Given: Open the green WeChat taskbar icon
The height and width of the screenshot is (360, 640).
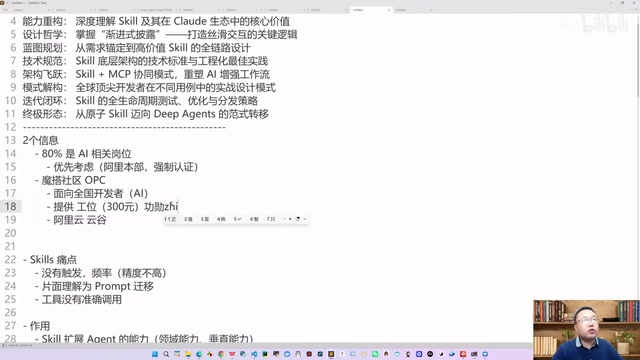Looking at the screenshot, I should point(375,354).
